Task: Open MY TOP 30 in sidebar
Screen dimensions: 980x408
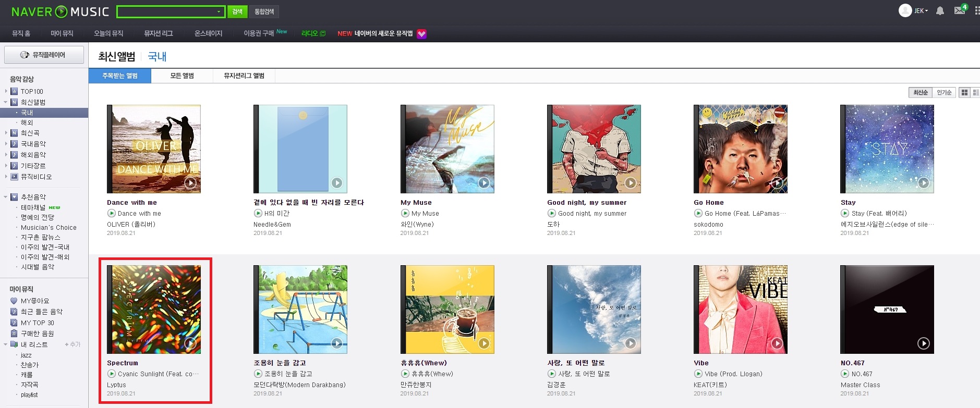Action: coord(37,323)
